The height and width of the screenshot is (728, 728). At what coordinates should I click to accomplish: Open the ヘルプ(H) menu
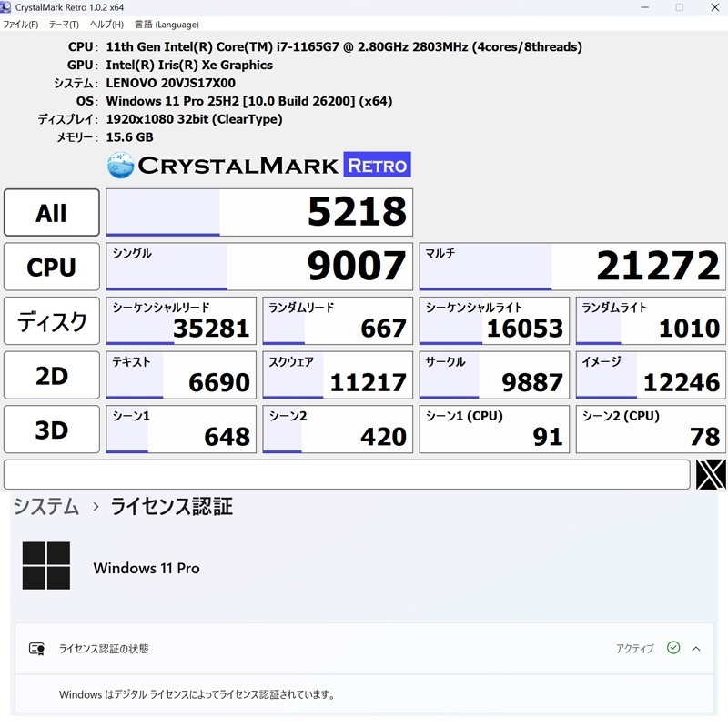point(106,25)
